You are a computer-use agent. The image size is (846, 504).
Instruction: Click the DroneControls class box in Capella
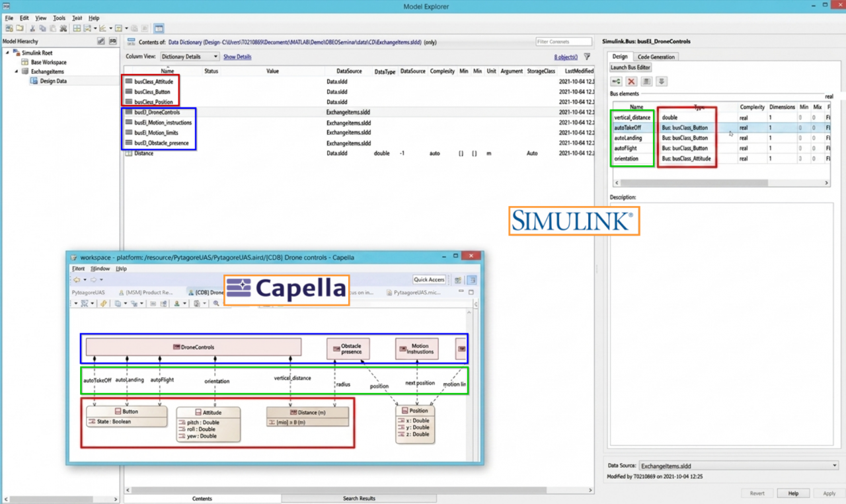(x=194, y=347)
